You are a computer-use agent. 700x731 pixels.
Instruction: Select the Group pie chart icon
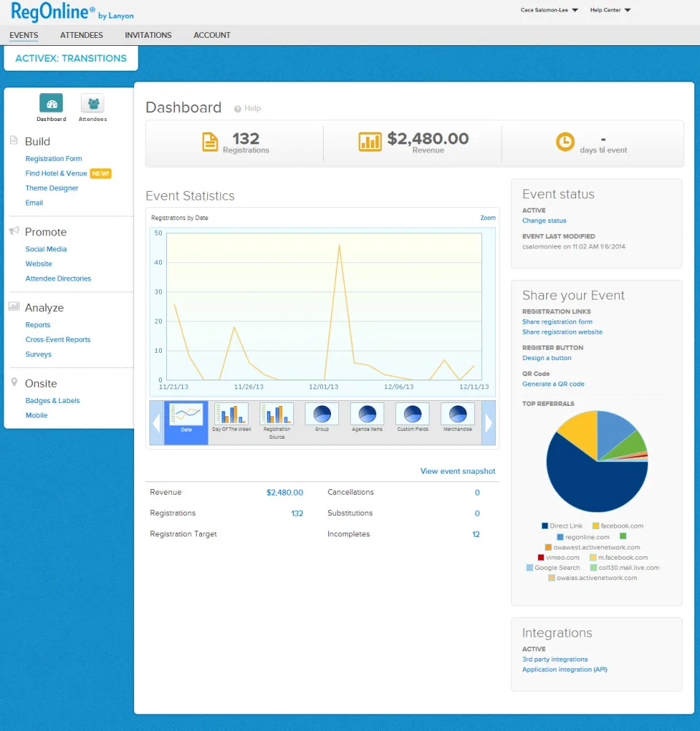click(322, 414)
